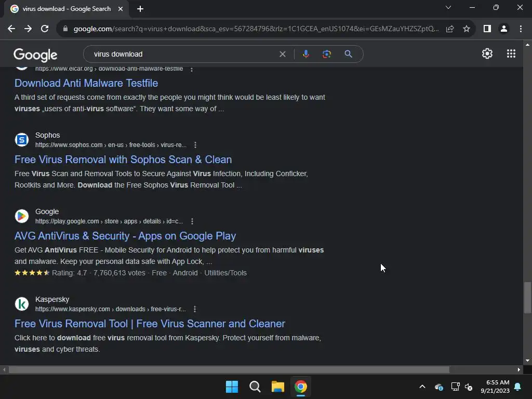Click the vertical scrollbar thumb

[x=527, y=298]
